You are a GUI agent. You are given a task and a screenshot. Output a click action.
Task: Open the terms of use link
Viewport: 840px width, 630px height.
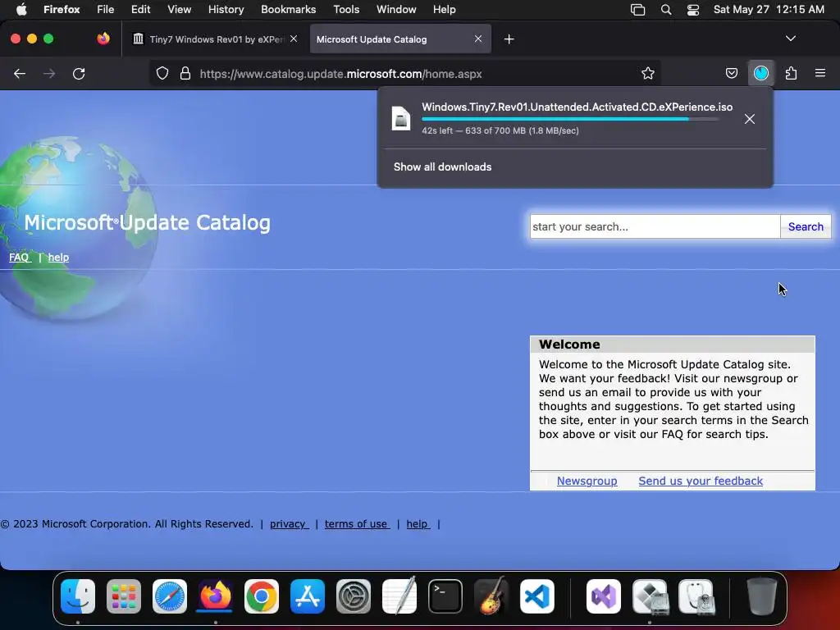click(357, 524)
